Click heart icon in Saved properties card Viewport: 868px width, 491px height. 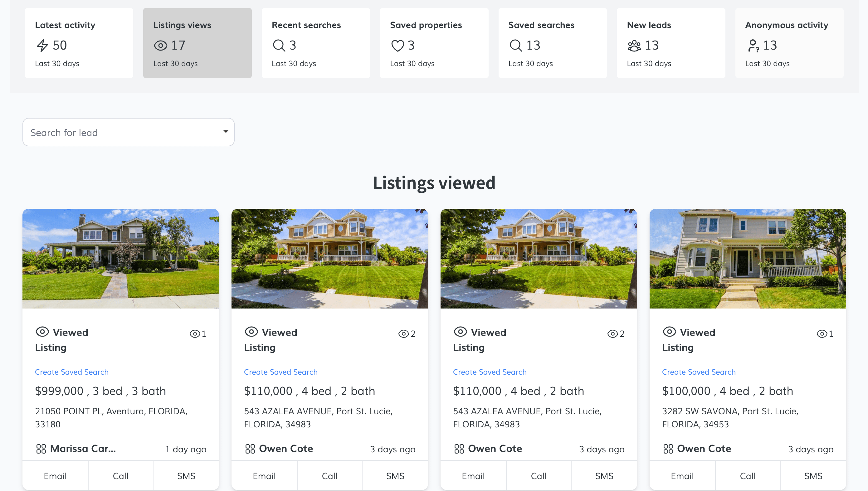point(397,45)
